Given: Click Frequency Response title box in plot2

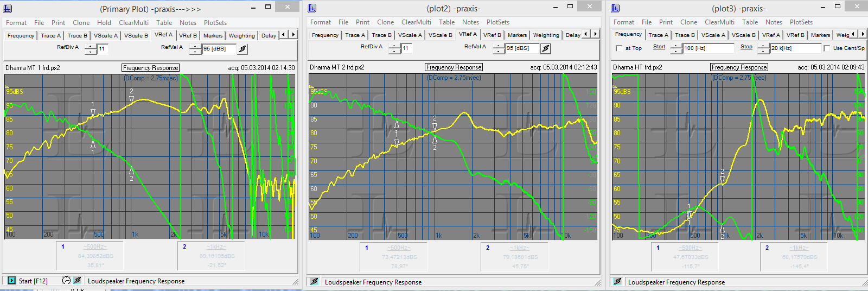Looking at the screenshot, I should (454, 67).
